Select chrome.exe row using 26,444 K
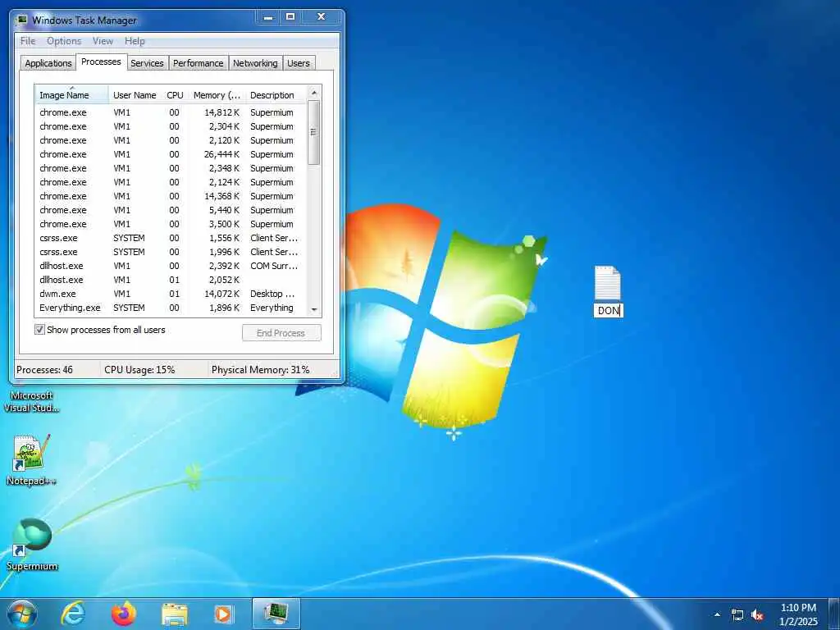Screen dimensions: 840x630 click(171, 154)
